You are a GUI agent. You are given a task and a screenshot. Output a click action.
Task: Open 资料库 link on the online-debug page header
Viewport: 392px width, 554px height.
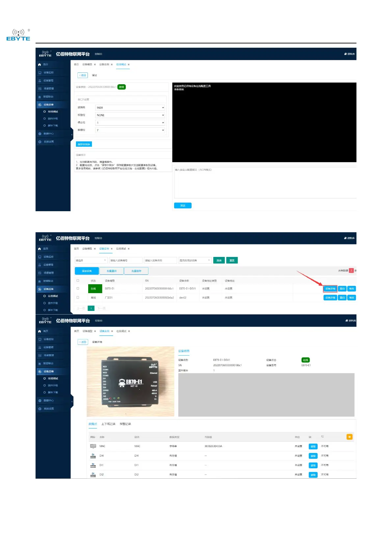[350, 54]
